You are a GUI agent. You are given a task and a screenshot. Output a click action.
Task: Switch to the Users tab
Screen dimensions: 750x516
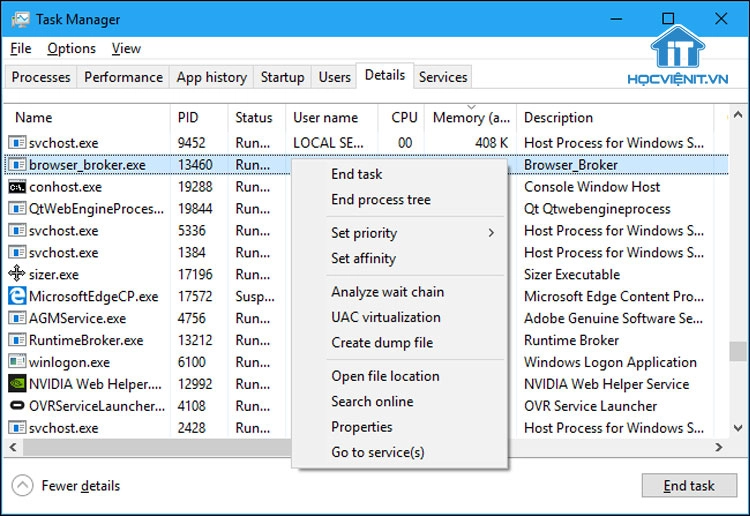tap(334, 77)
